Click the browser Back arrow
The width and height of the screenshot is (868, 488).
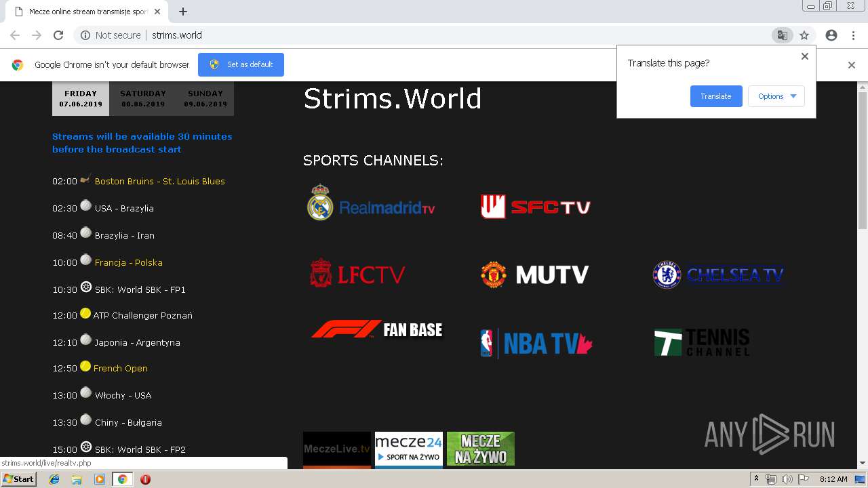15,35
